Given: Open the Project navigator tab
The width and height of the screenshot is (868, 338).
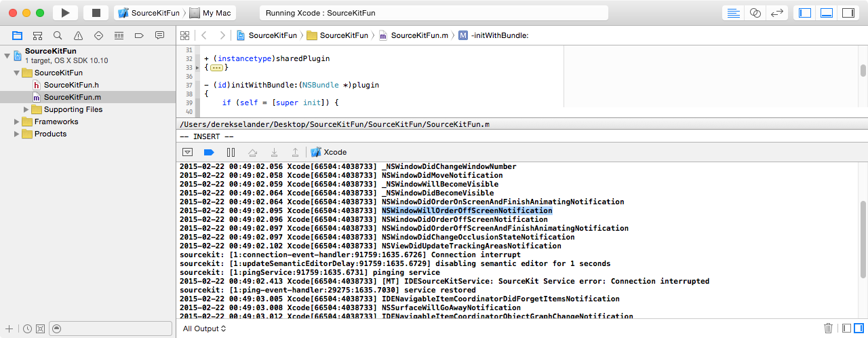Looking at the screenshot, I should (x=17, y=35).
